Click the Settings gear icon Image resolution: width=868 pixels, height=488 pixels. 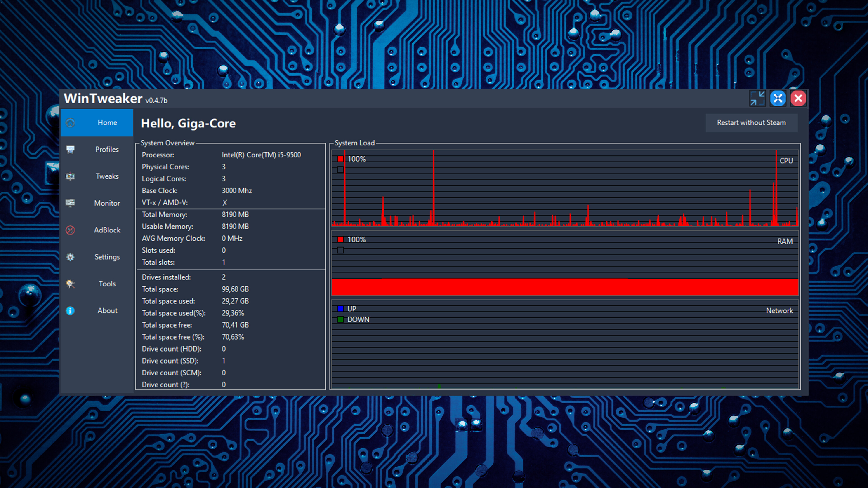pos(71,257)
